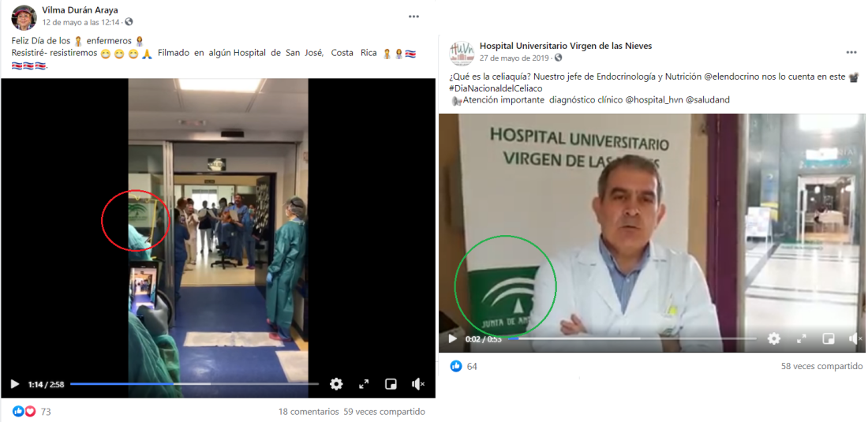Image resolution: width=868 pixels, height=422 pixels.
Task: Enable picture-in-picture on right video
Action: [828, 338]
